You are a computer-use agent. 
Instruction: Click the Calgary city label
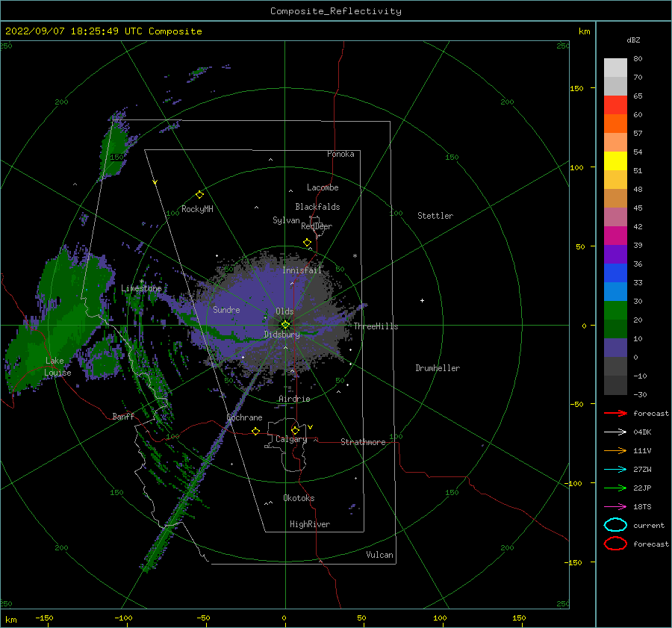[291, 439]
